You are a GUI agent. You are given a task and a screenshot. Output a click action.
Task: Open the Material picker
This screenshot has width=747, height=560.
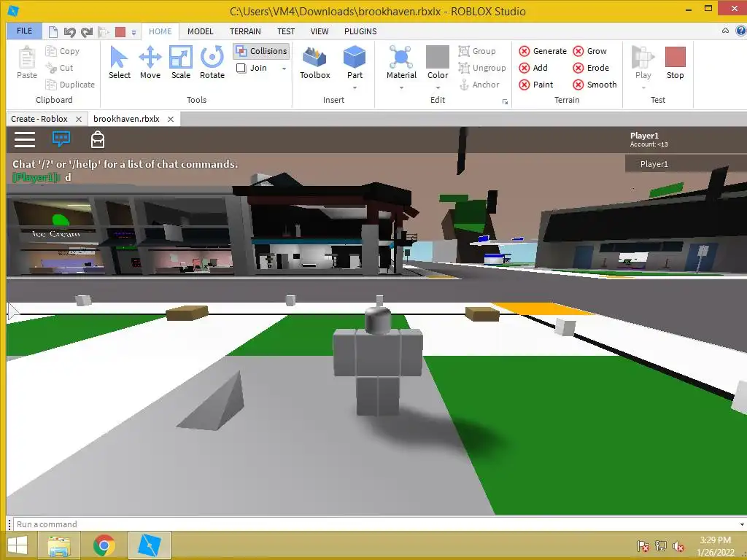401,63
